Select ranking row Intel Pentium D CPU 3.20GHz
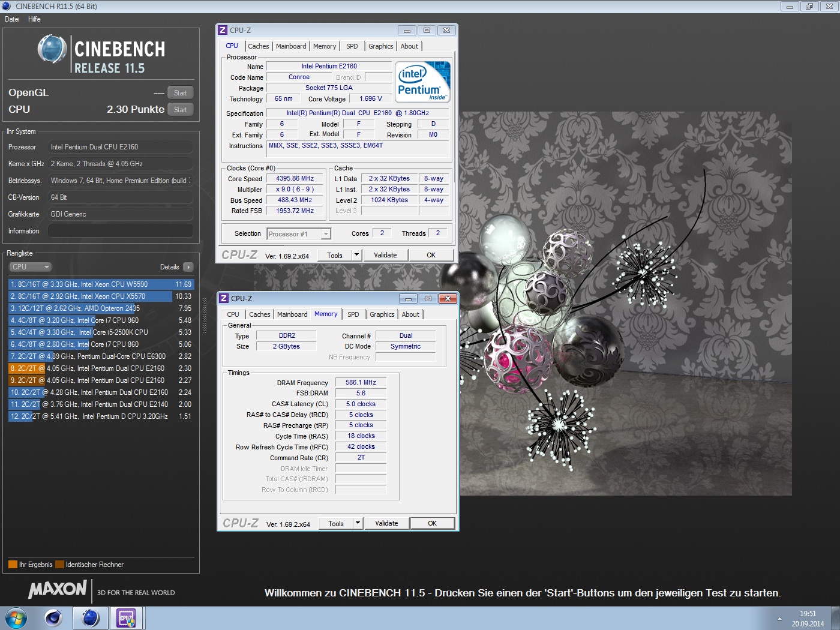 point(101,416)
